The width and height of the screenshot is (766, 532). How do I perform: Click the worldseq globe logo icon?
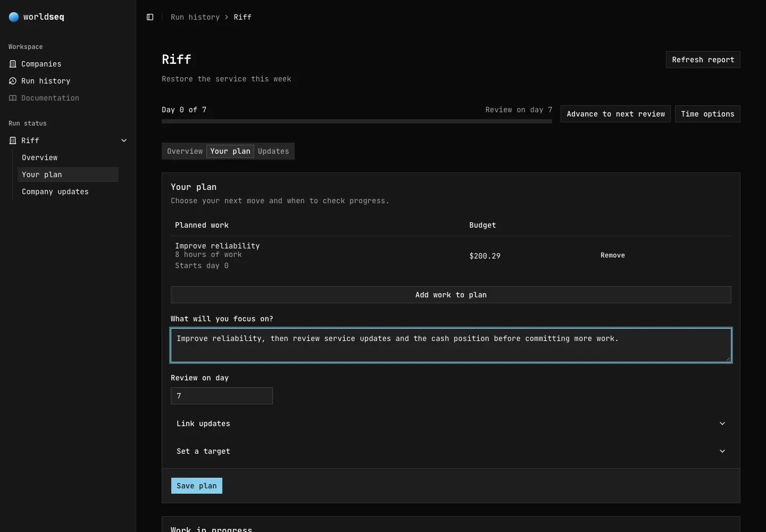point(14,17)
